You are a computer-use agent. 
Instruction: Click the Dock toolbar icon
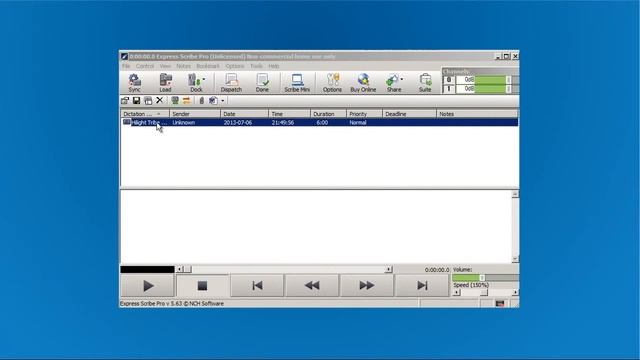pos(195,83)
